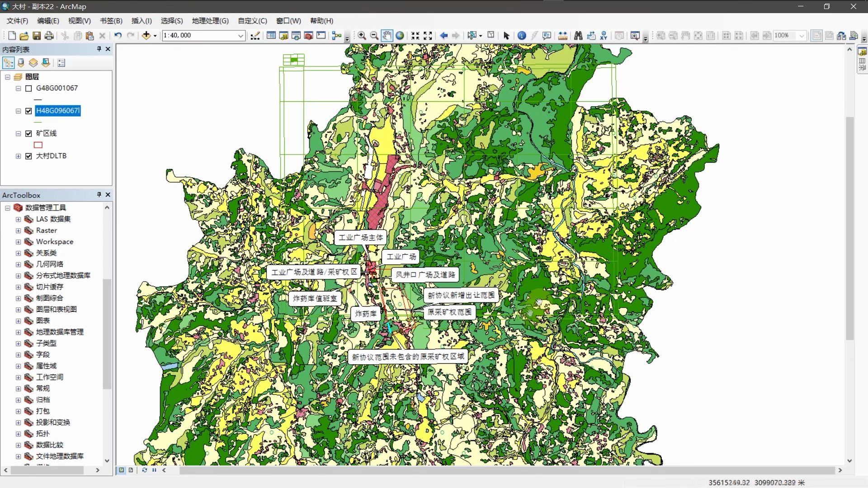Expand the G48G001067 layer node
Screen dimensions: 868x488
[17, 88]
